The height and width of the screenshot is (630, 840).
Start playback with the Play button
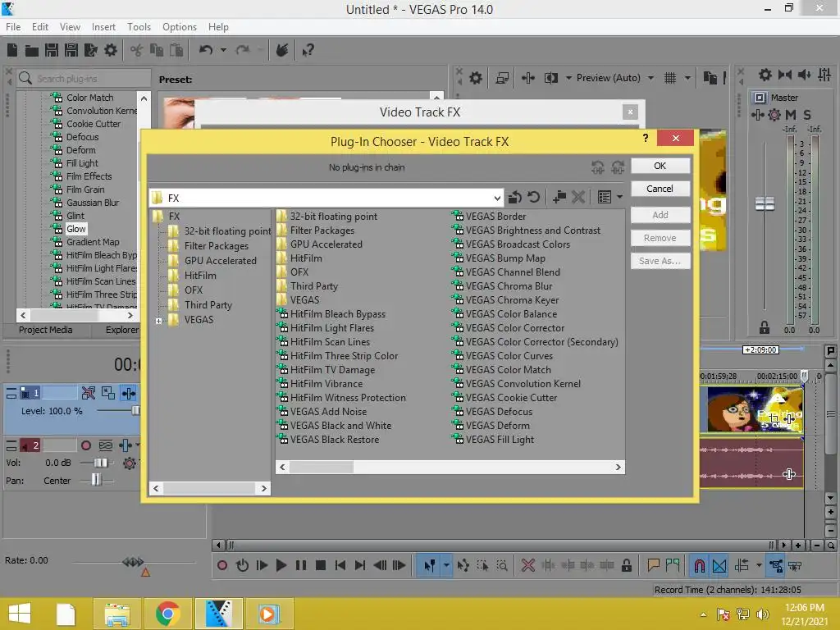281,565
